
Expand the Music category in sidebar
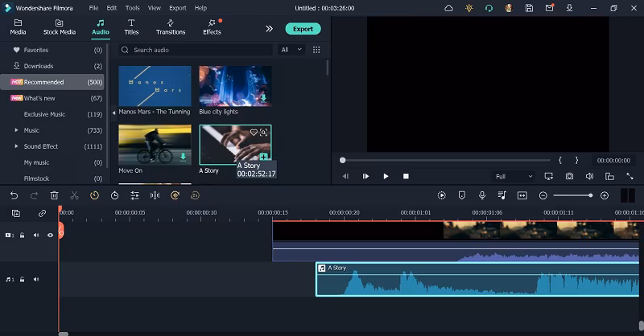17,130
